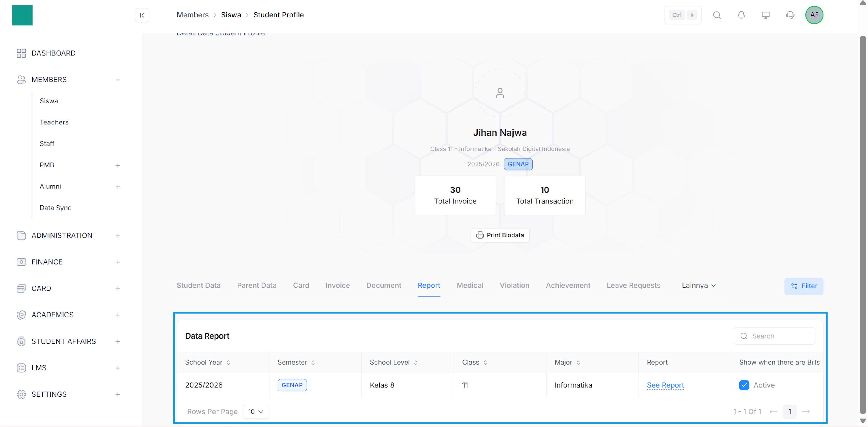Open the search magnifier icon in header
Viewport: 868px width, 427px height.
click(x=717, y=15)
